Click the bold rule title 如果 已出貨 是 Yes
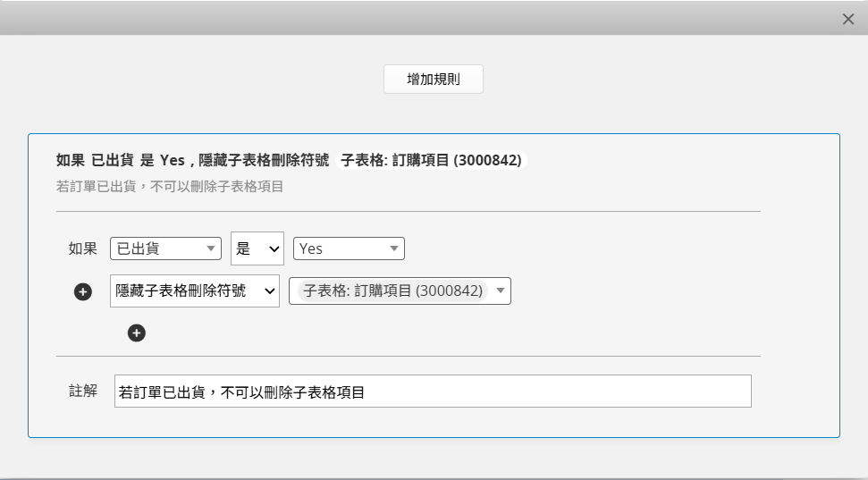Screen dimensions: 868x480 click(x=121, y=161)
